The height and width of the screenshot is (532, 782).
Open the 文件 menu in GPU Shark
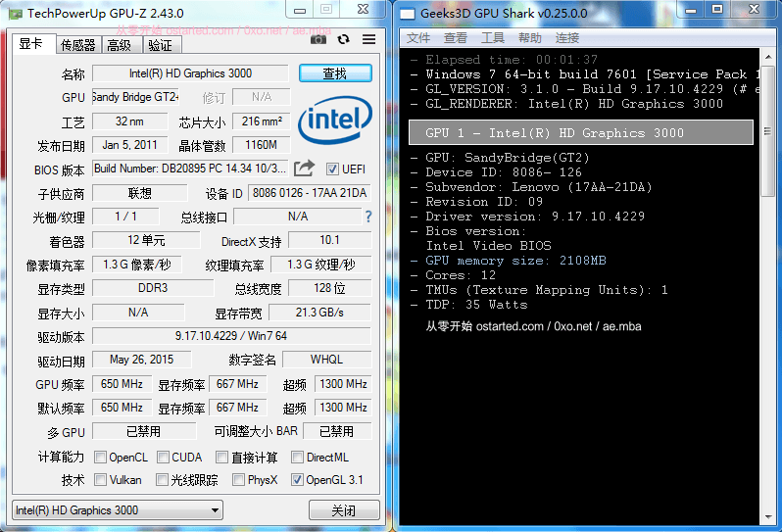(x=417, y=38)
